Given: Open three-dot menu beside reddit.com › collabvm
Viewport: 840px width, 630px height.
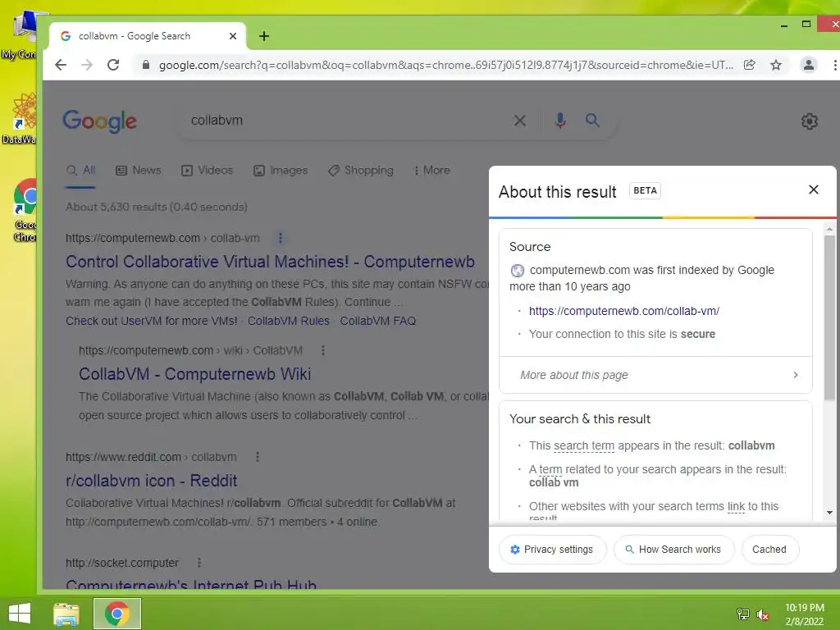Looking at the screenshot, I should pos(257,456).
